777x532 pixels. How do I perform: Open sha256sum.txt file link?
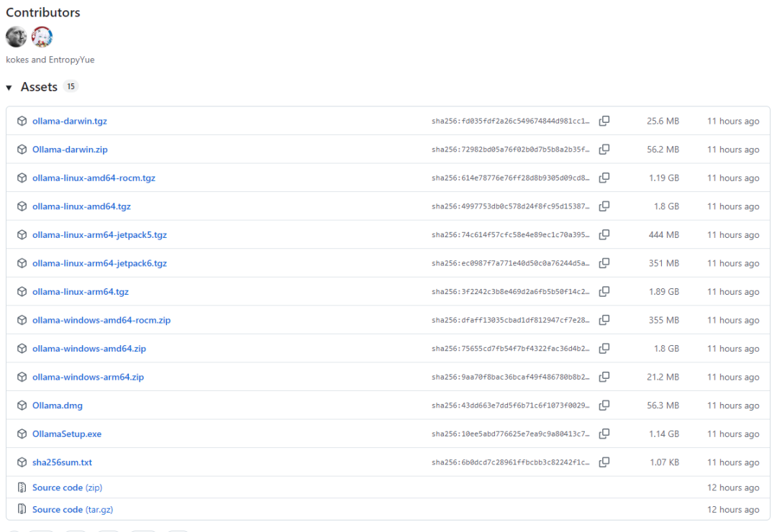coord(62,462)
